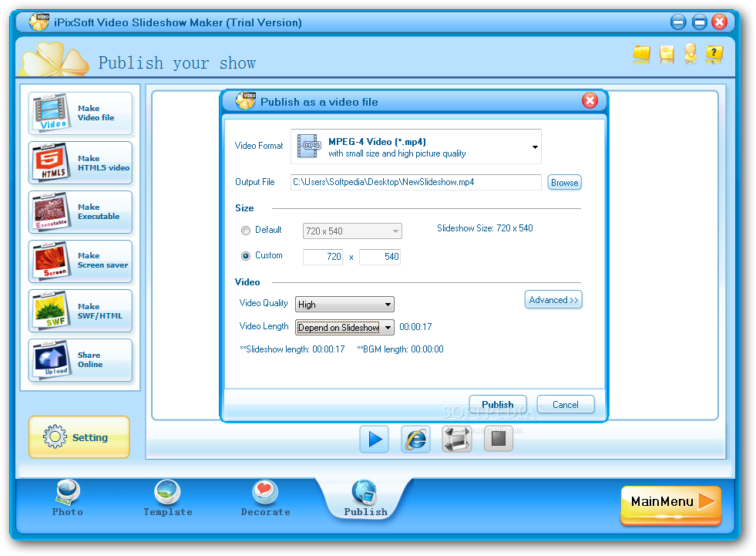The height and width of the screenshot is (556, 756).
Task: Open the Setting gear button
Action: 79,436
